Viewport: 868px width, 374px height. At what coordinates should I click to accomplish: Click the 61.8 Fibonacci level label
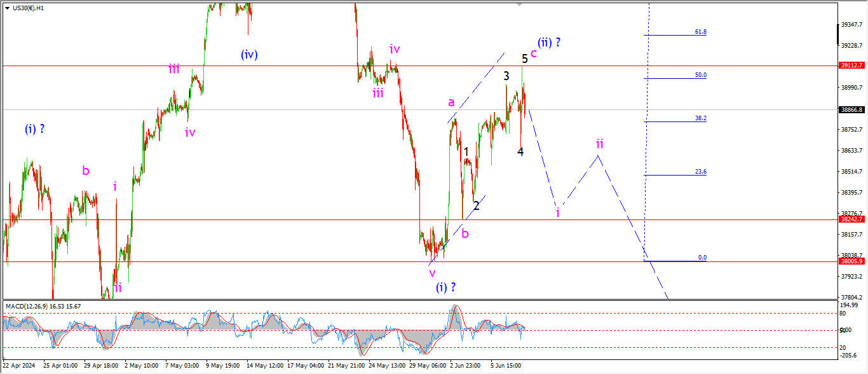point(701,32)
